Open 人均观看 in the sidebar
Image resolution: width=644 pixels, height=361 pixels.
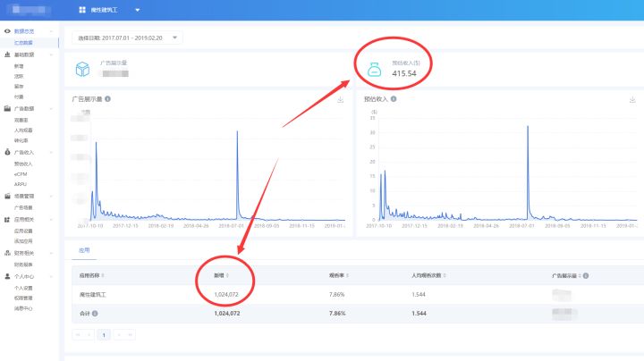[23, 130]
